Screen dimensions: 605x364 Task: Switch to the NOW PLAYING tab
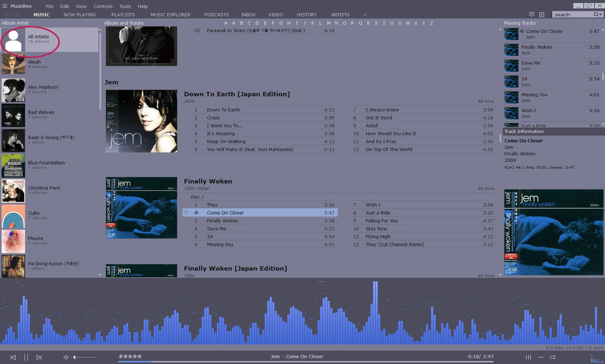point(79,15)
